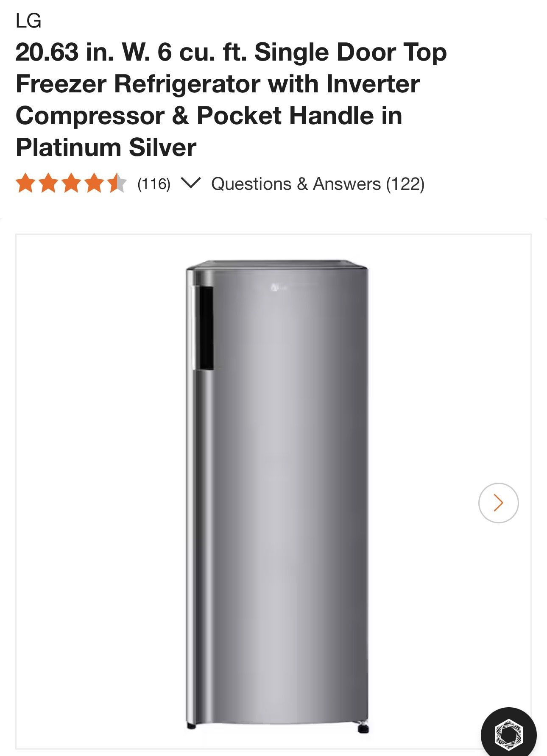The width and height of the screenshot is (547, 756).
Task: Click the "Platinum Silver" title text
Action: pos(106,147)
